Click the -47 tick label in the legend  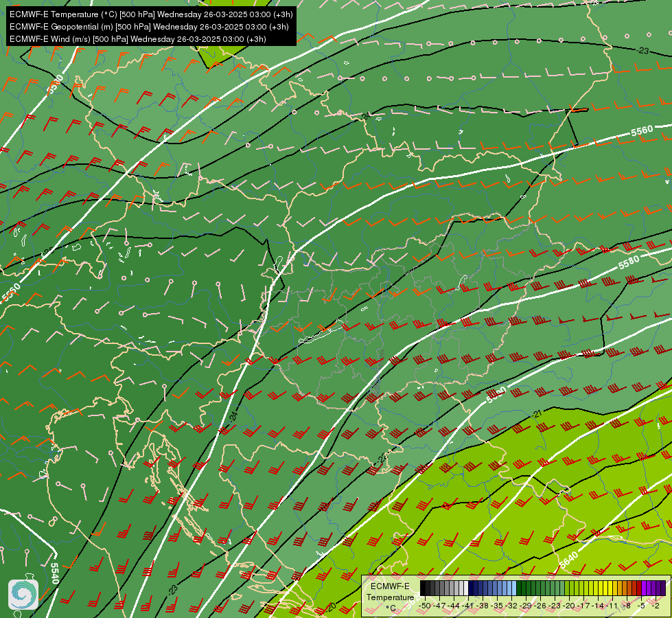click(440, 606)
